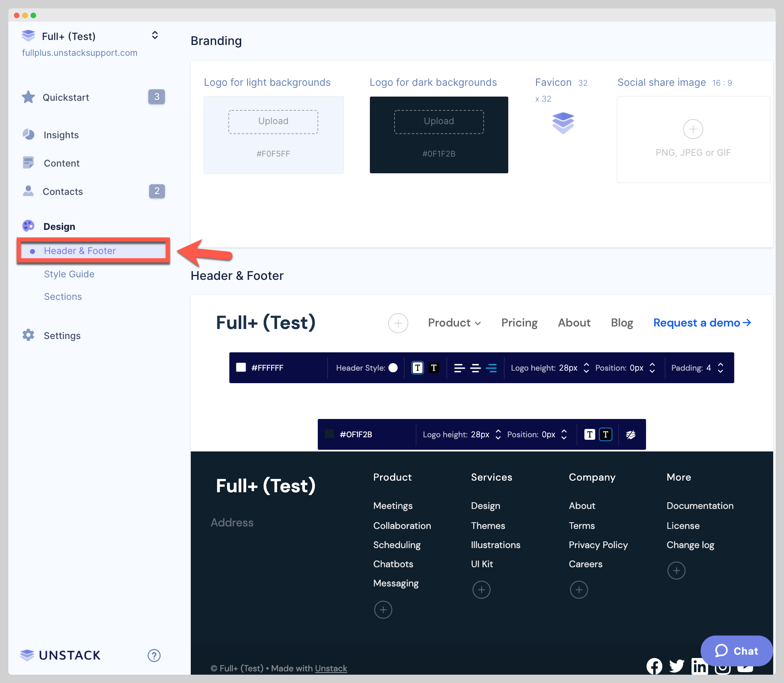Click the Unstack logo icon in the footer toolbar
The width and height of the screenshot is (784, 683).
631,434
